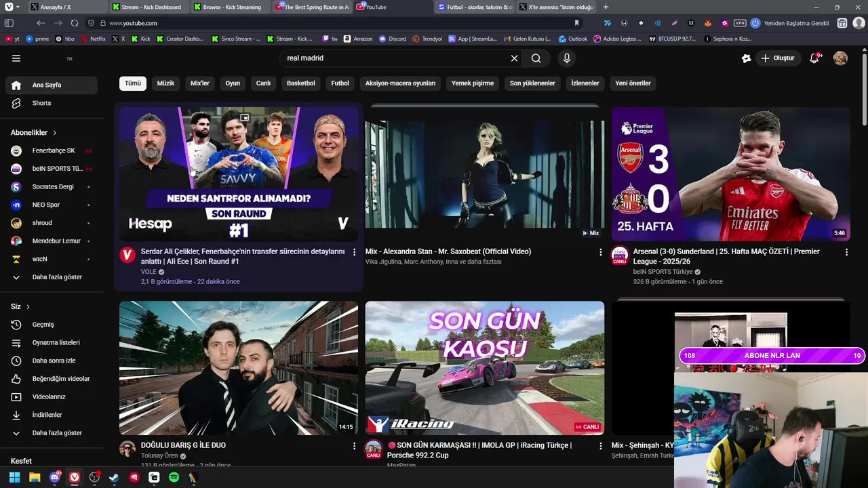Open the Mr. Saxobeat mix thumbnail
The image size is (868, 488).
(485, 174)
